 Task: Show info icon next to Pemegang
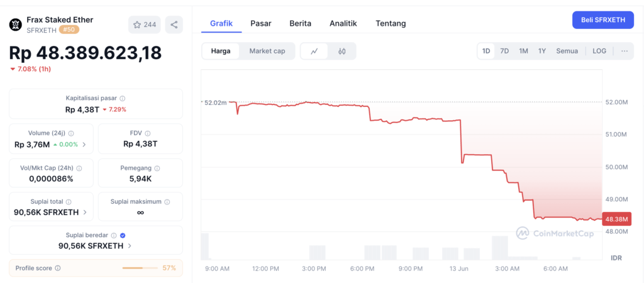click(x=157, y=169)
